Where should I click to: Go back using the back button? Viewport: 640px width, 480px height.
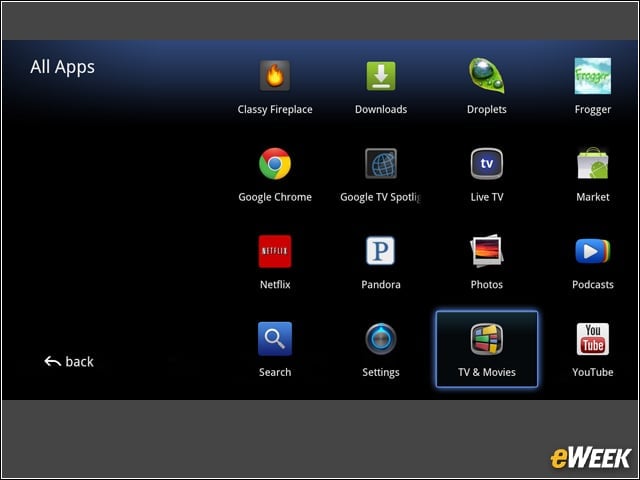click(69, 362)
